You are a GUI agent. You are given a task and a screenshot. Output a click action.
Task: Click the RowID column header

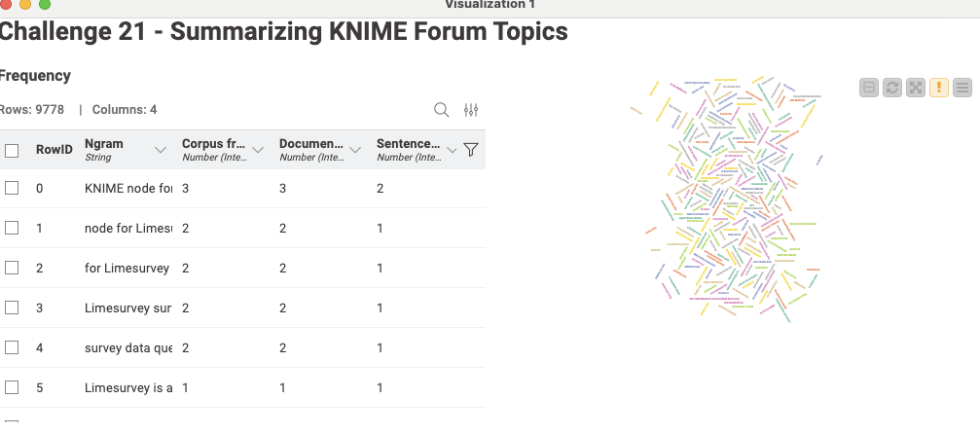pyautogui.click(x=54, y=150)
